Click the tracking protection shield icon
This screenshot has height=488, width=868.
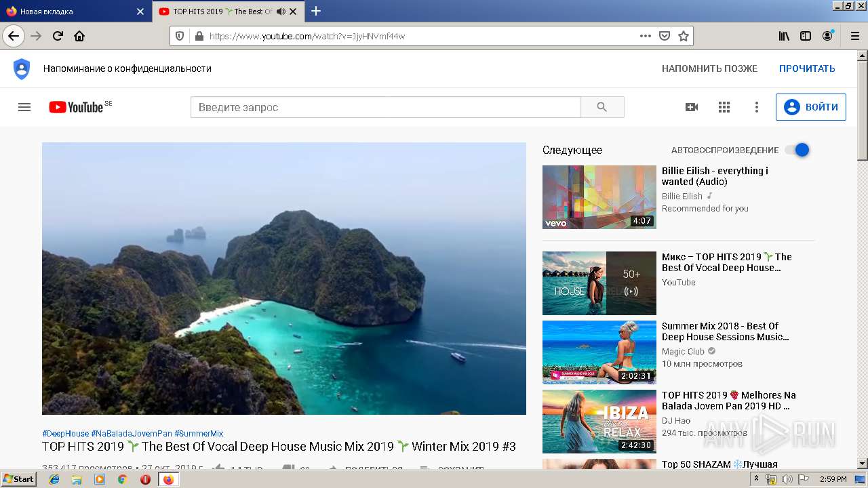pyautogui.click(x=180, y=36)
